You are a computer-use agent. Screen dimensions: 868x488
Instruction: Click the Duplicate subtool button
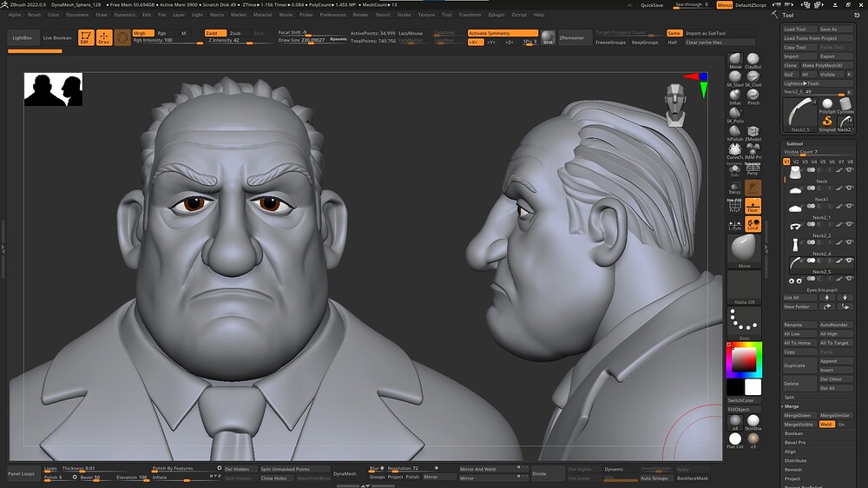[799, 366]
